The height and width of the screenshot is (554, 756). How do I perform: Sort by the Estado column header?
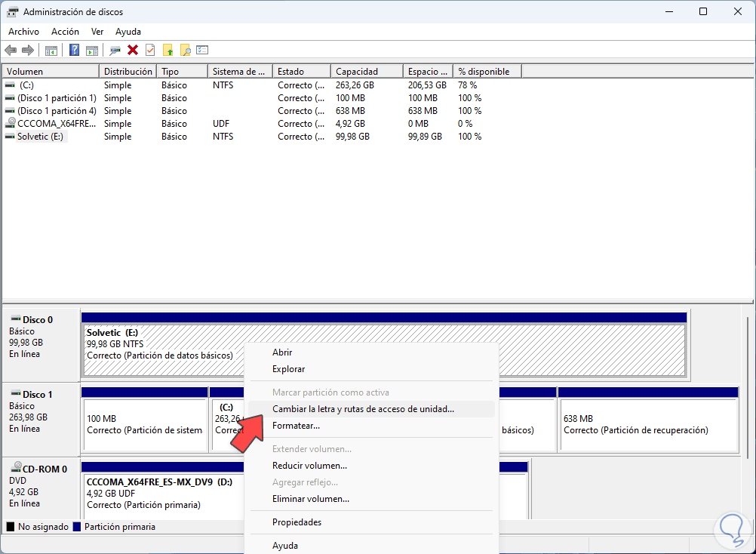pos(302,72)
